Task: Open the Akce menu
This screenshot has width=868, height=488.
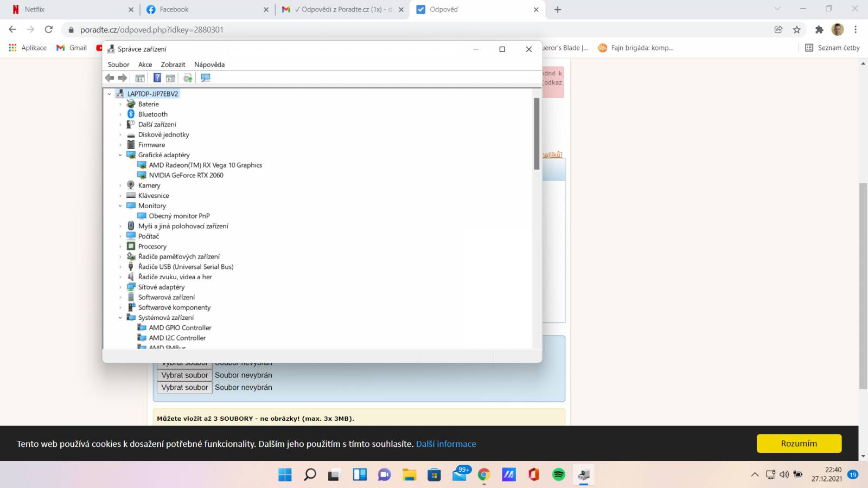Action: pos(145,65)
